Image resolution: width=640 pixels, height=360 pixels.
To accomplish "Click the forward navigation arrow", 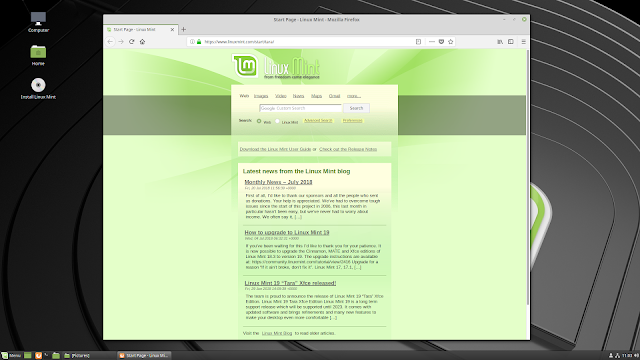I will (121, 42).
